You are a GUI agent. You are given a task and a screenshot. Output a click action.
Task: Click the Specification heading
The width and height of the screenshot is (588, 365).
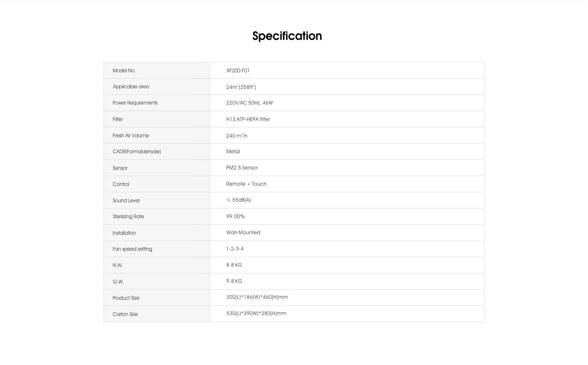click(x=287, y=36)
